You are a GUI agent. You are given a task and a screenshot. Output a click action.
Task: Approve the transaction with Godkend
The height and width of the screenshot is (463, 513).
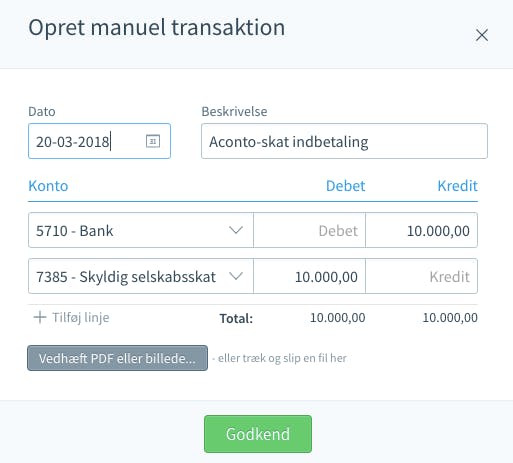(x=258, y=434)
